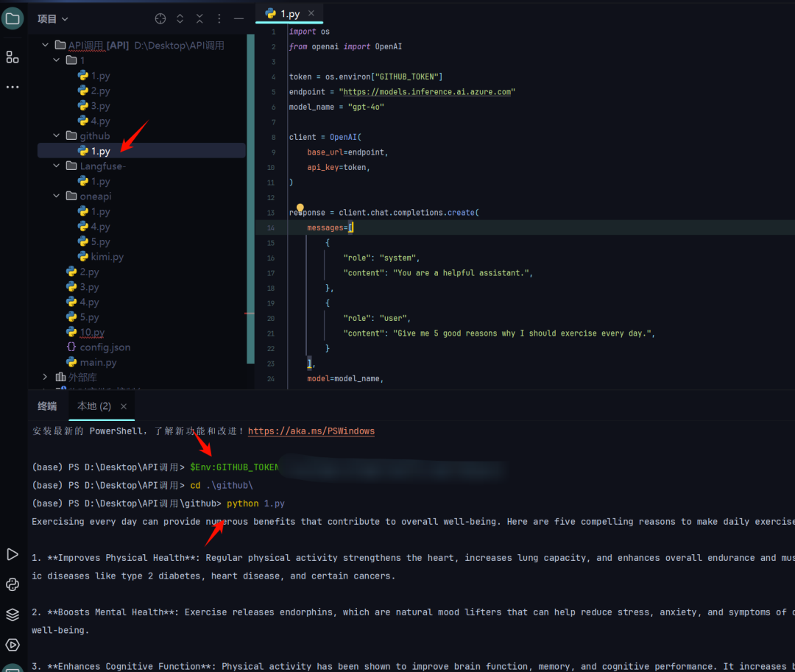Open project panel vertical three-dot options
795x672 pixels.
(219, 18)
